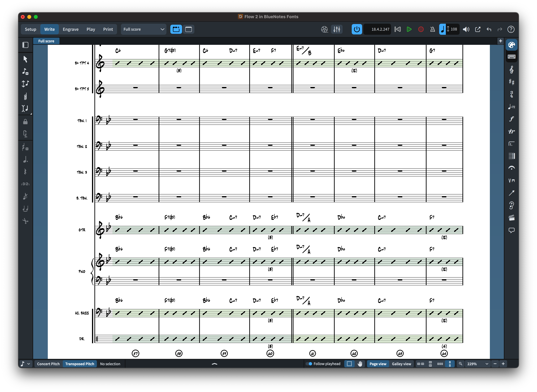Click the transport position 18.4.2.247 display
Image resolution: width=537 pixels, height=392 pixels.
tap(378, 29)
